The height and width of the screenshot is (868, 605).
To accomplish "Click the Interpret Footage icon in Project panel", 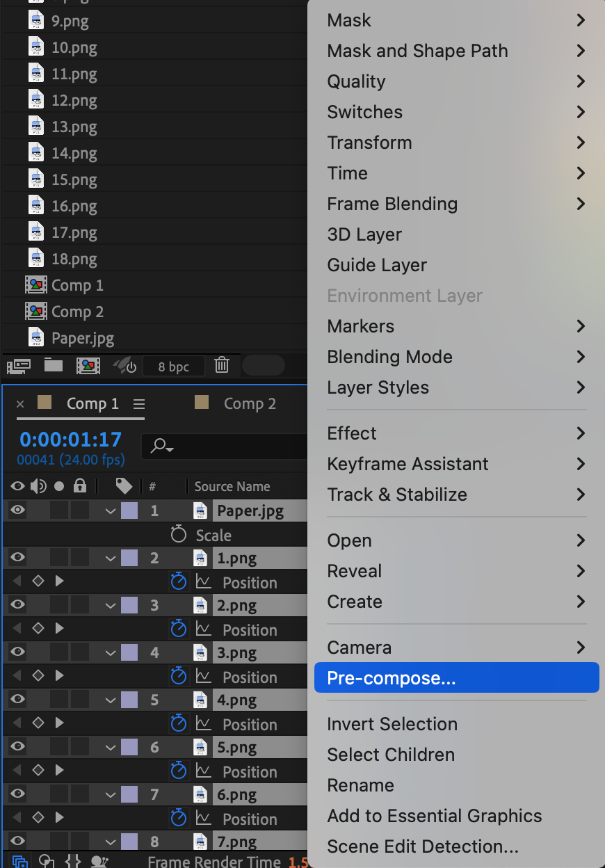I will [19, 364].
